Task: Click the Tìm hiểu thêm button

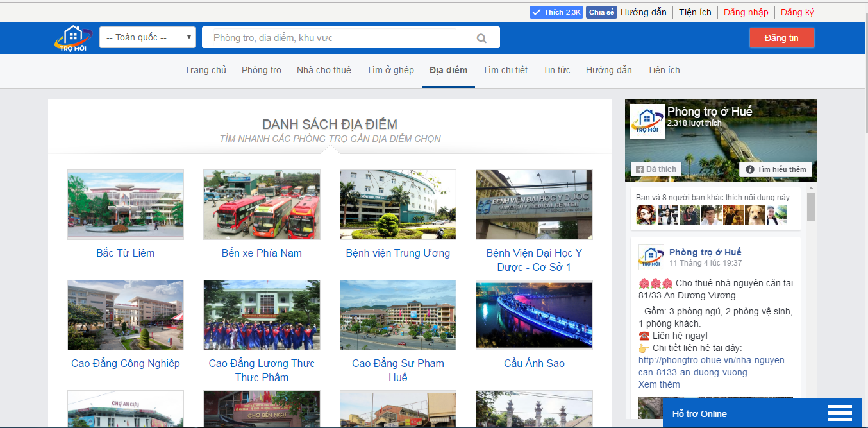Action: coord(776,169)
